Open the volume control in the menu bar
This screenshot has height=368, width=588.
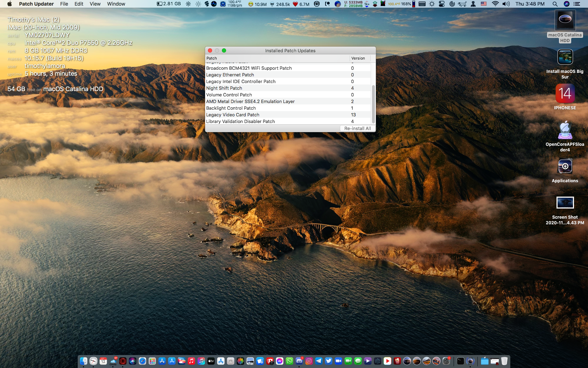click(506, 4)
